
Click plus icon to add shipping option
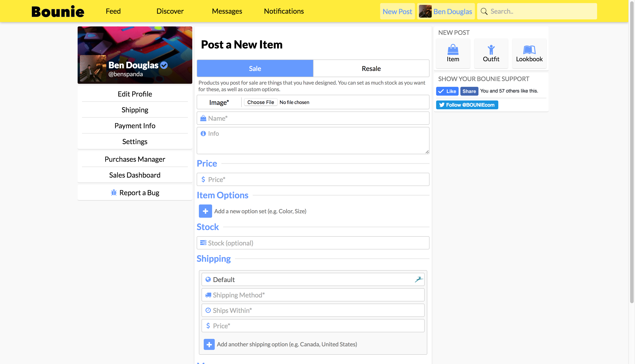(x=209, y=344)
